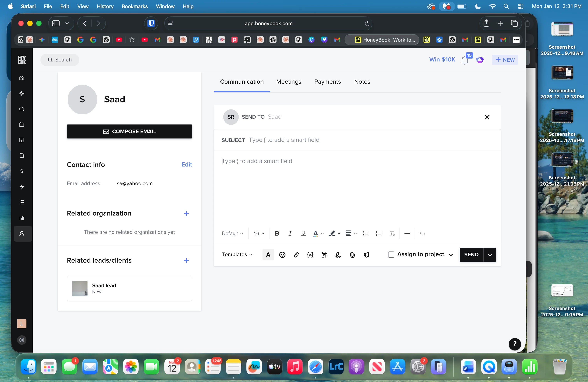Viewport: 588px width, 382px height.
Task: Open the Contacts icon in the left sidebar
Action: point(22,234)
